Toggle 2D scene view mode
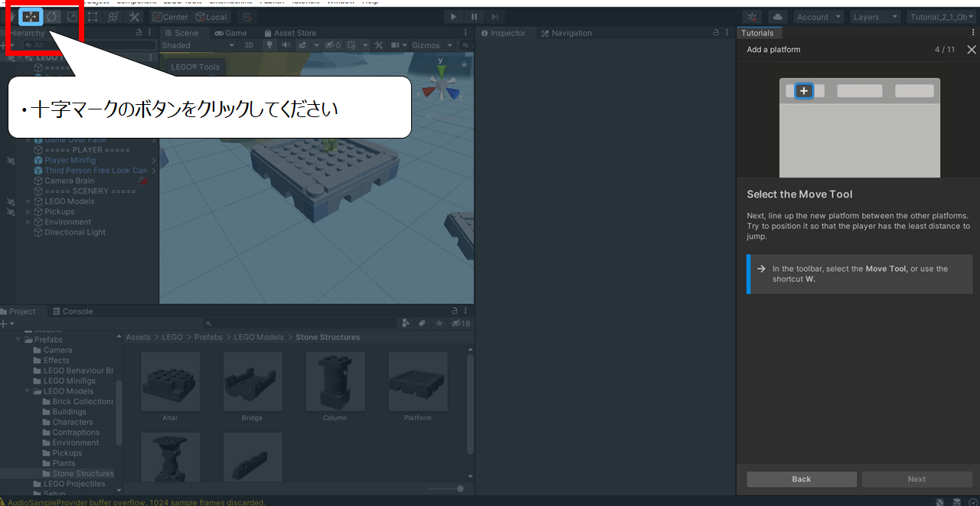 [249, 45]
